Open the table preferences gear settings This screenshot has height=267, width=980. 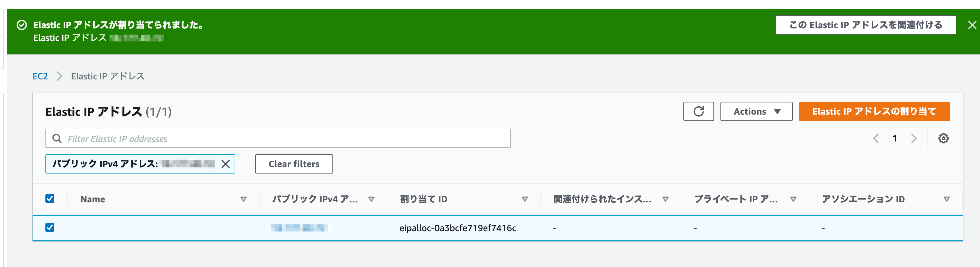pyautogui.click(x=943, y=138)
